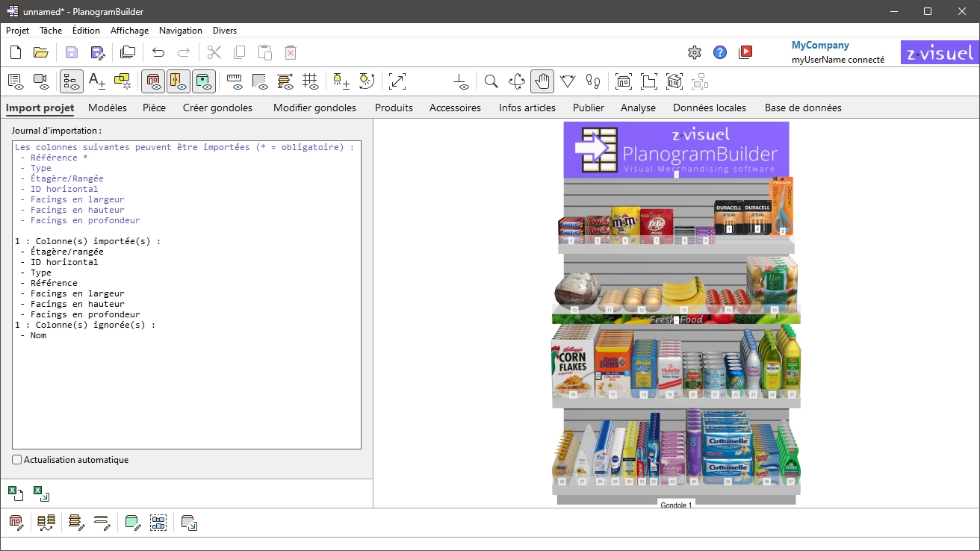This screenshot has height=551, width=980.
Task: Click the scissors Cut icon
Action: 214,52
